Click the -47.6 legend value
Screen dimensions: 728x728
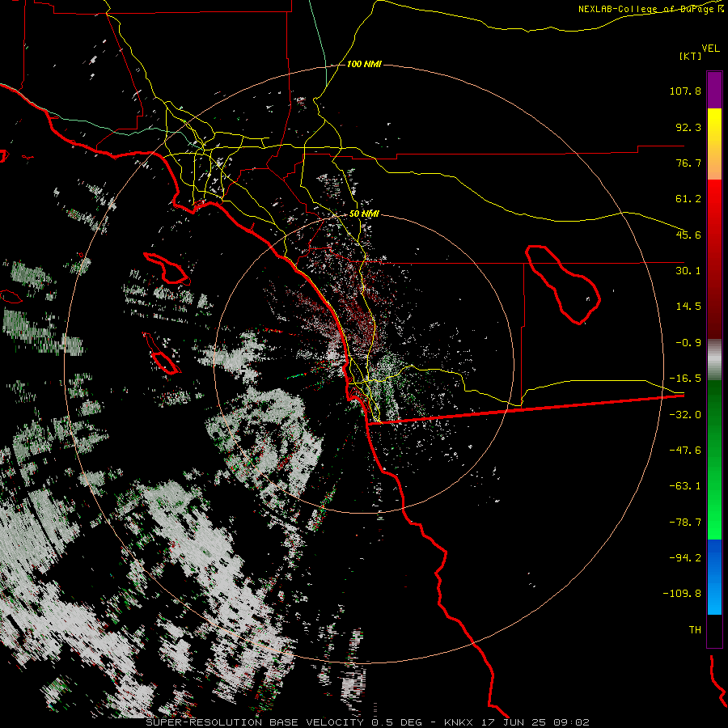click(685, 451)
